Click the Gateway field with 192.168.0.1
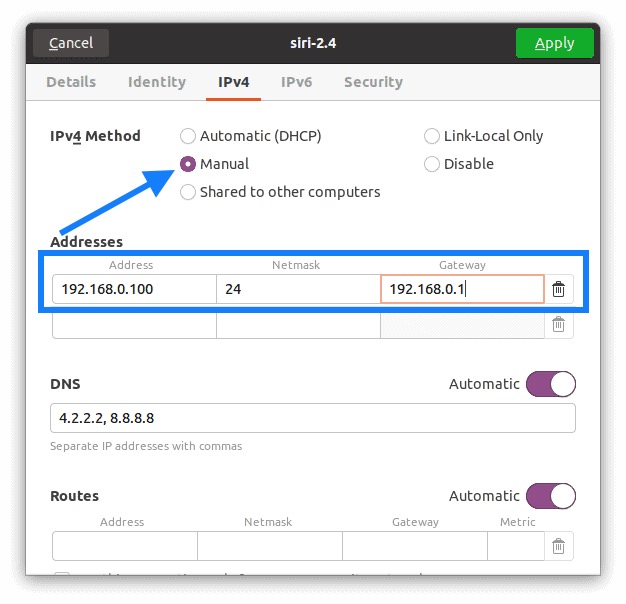The height and width of the screenshot is (604, 626). (x=462, y=290)
